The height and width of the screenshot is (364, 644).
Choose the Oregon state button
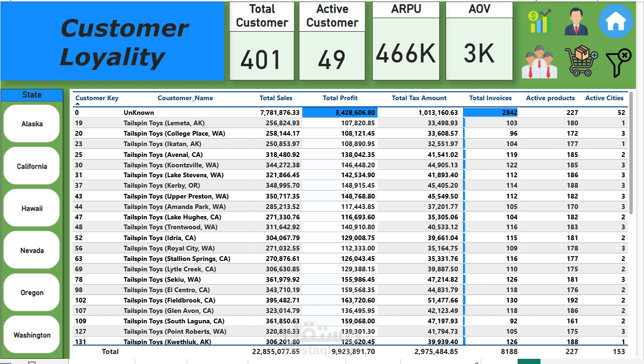click(32, 292)
